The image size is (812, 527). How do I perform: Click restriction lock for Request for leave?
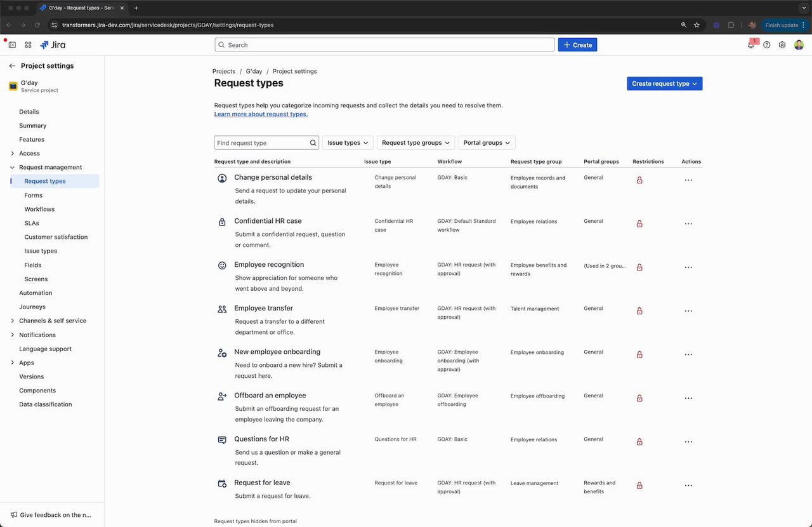click(639, 486)
